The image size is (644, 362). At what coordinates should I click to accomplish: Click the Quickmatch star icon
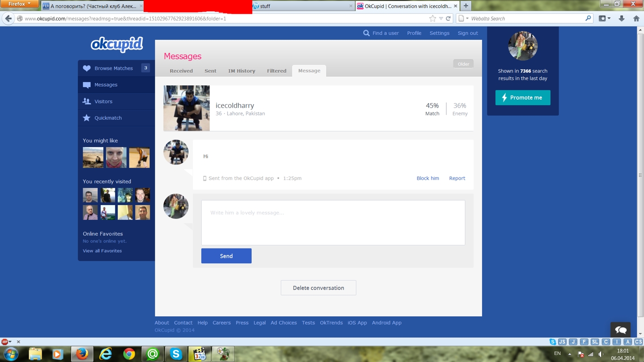click(x=87, y=118)
